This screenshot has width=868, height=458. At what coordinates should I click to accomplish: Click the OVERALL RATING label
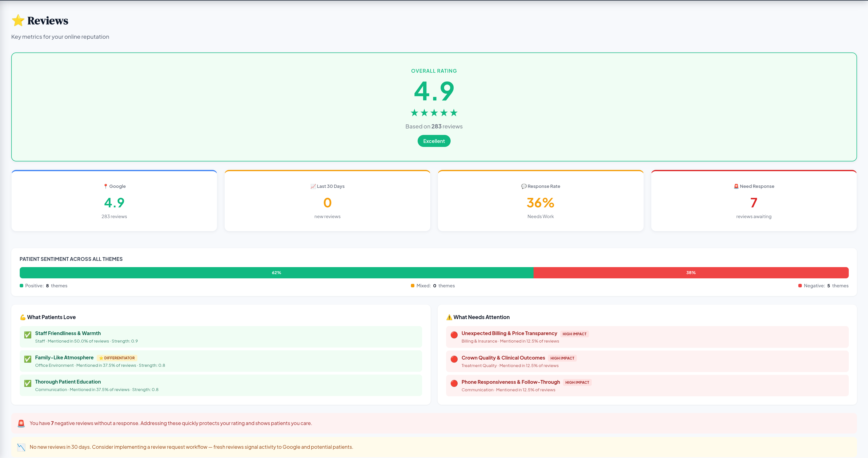(434, 71)
